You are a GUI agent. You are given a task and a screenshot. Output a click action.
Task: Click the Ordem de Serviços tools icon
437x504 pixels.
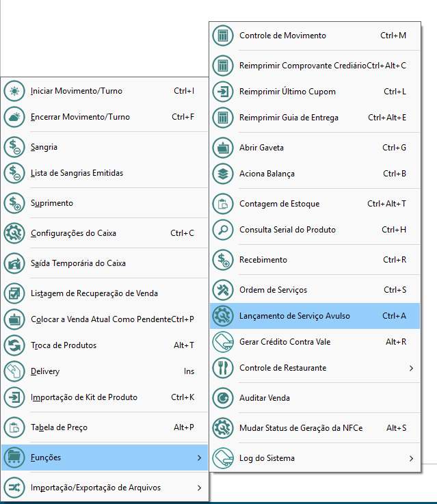point(223,290)
